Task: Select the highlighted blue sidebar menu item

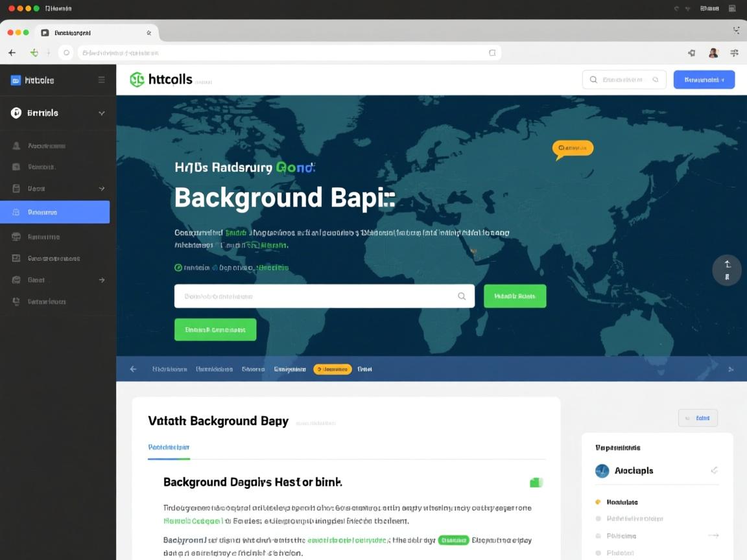Action: point(54,212)
